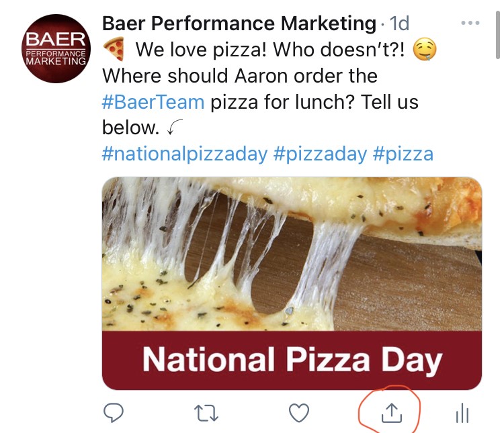Click the 1d timestamp

(399, 24)
